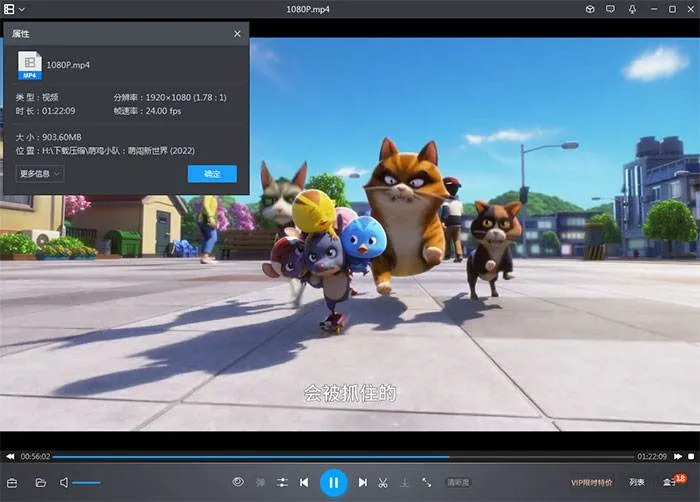The image size is (700, 502).
Task: Select the 1080P.mp4 filename in properties dialog
Action: point(68,65)
